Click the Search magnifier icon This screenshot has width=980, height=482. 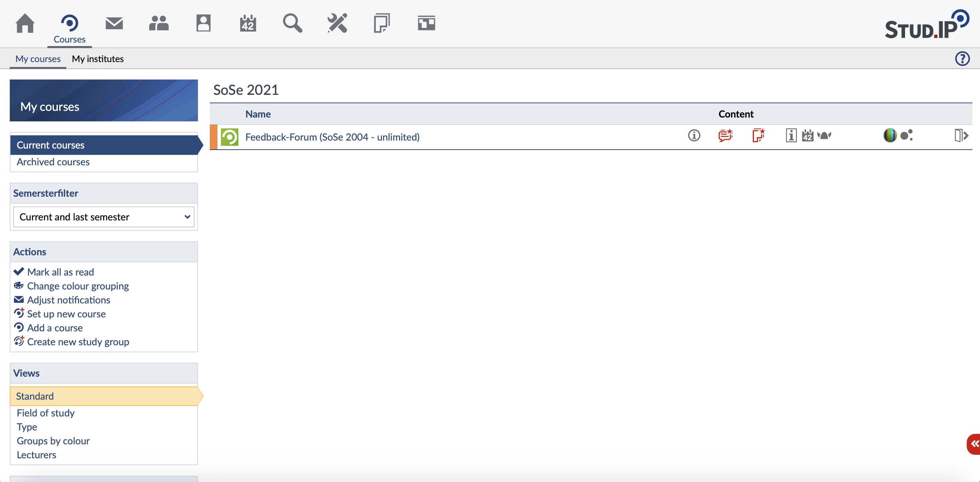click(292, 24)
